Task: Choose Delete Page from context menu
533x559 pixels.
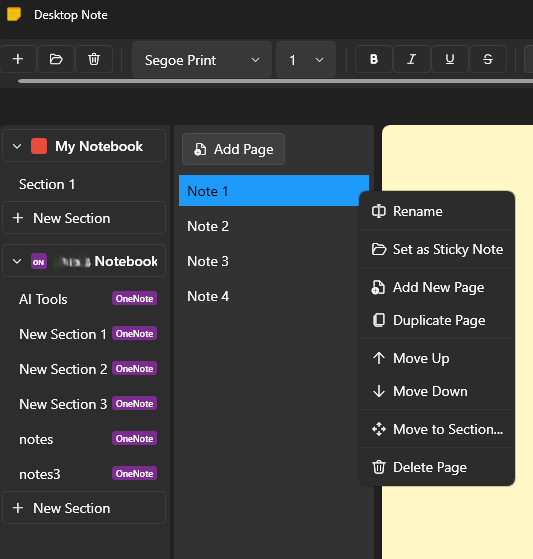Action: click(437, 467)
